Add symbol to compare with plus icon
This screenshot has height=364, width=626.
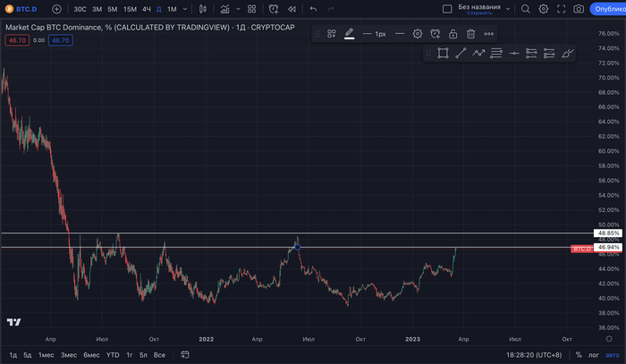coord(56,9)
